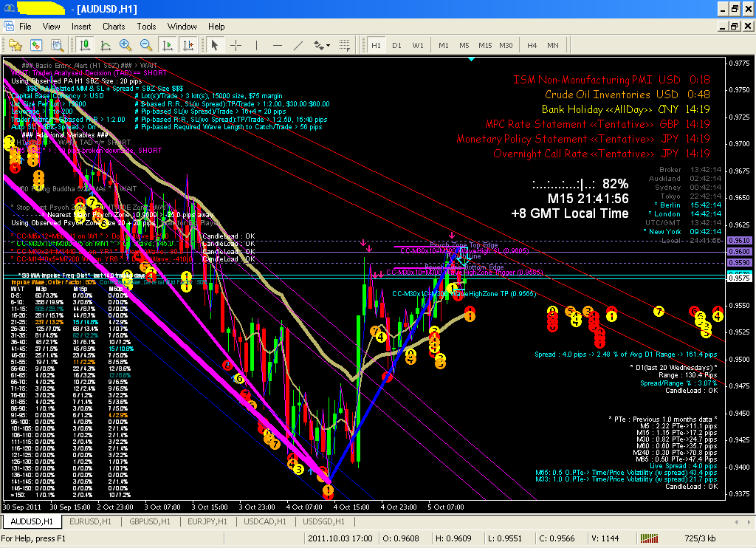Open the arrow styles dropdown
The width and height of the screenshot is (756, 548).
(327, 45)
